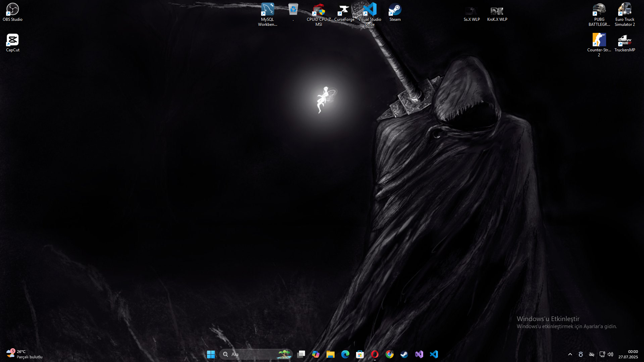Select the Recycle Bin desktop icon
Viewport: 644px width, 362px height.
(293, 12)
